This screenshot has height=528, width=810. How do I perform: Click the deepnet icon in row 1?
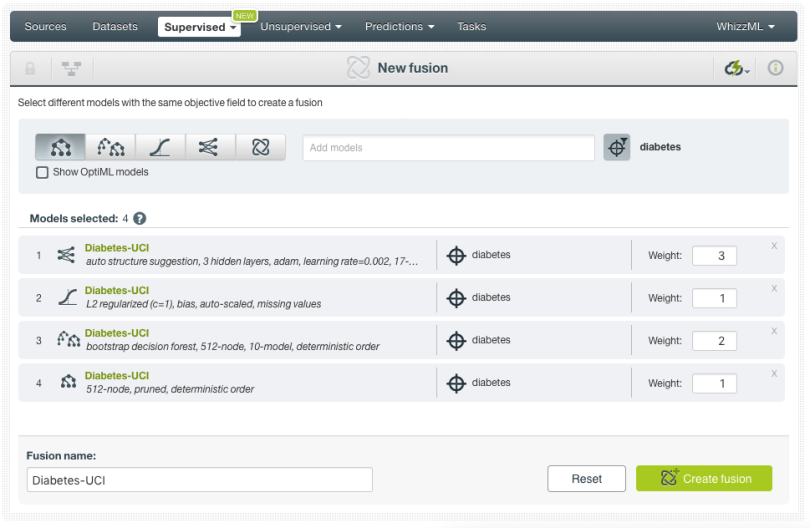[x=66, y=255]
